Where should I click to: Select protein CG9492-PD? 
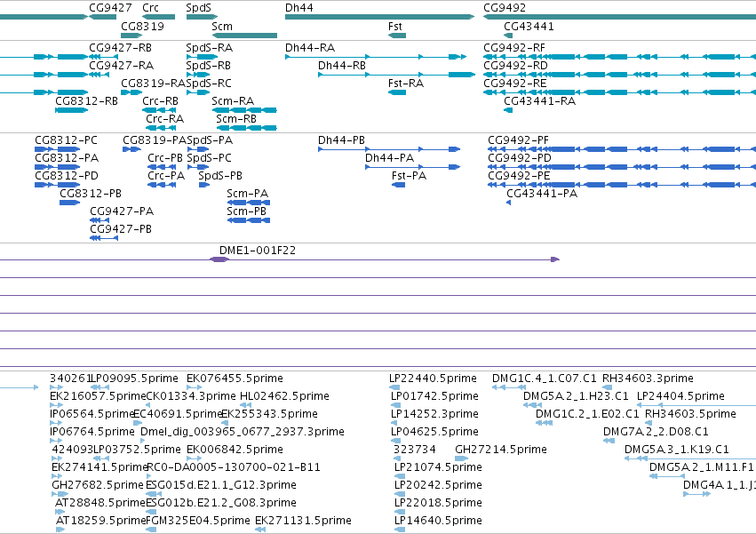point(622,167)
